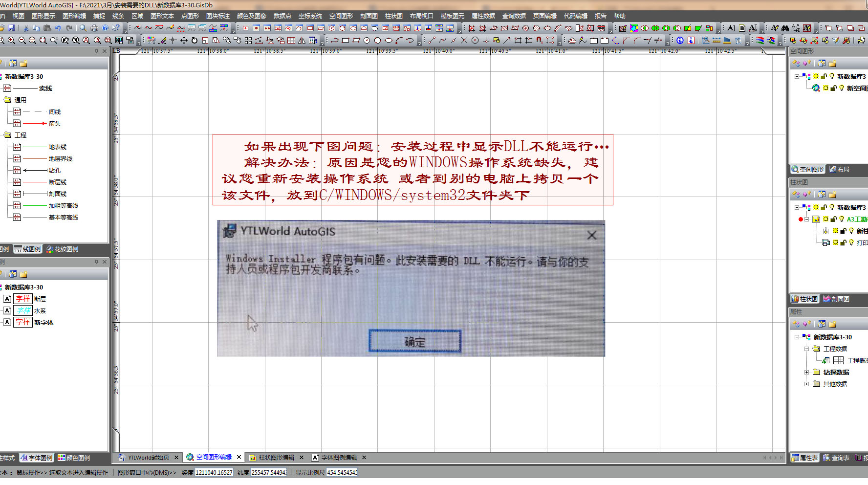Open 查询表 tab at bottom right
The height and width of the screenshot is (485, 868).
[836, 458]
